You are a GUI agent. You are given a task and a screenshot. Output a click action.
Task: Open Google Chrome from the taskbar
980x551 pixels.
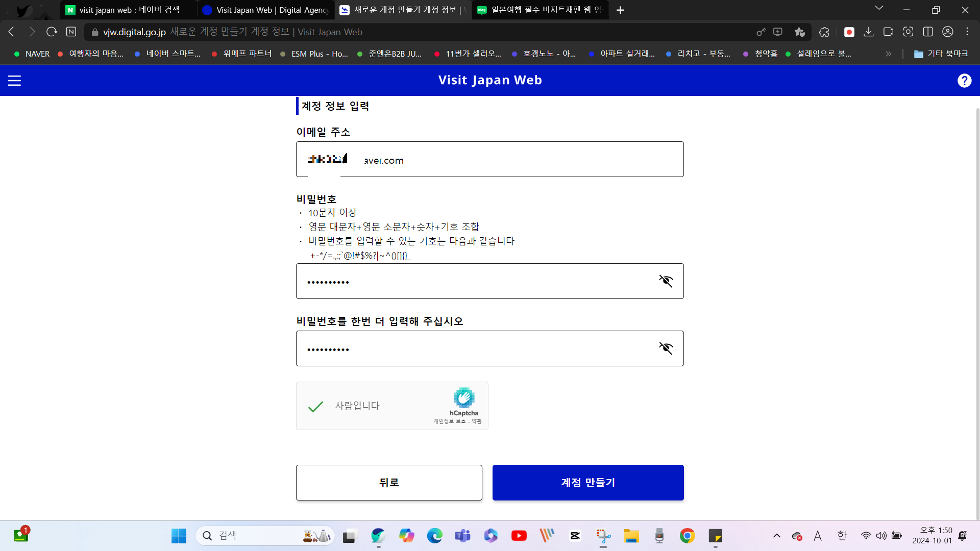point(687,536)
